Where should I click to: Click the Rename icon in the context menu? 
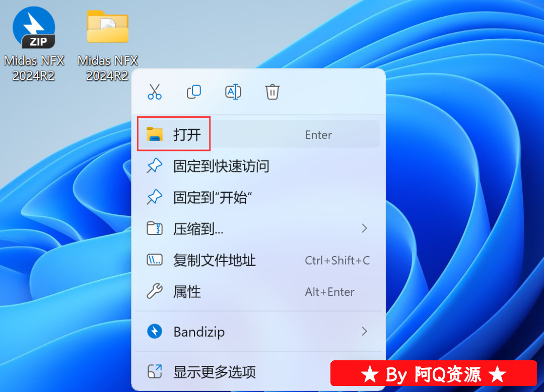tap(233, 92)
